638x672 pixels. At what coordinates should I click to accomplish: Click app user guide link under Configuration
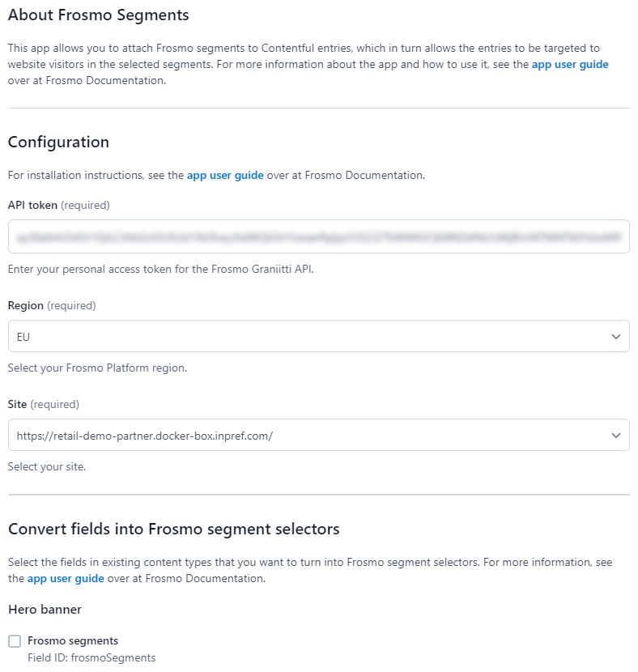(224, 175)
